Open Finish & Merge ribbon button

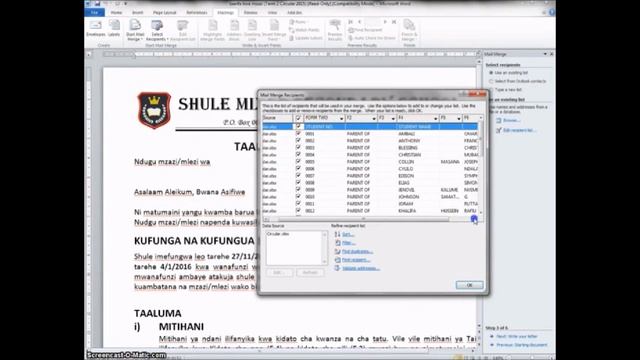point(409,30)
